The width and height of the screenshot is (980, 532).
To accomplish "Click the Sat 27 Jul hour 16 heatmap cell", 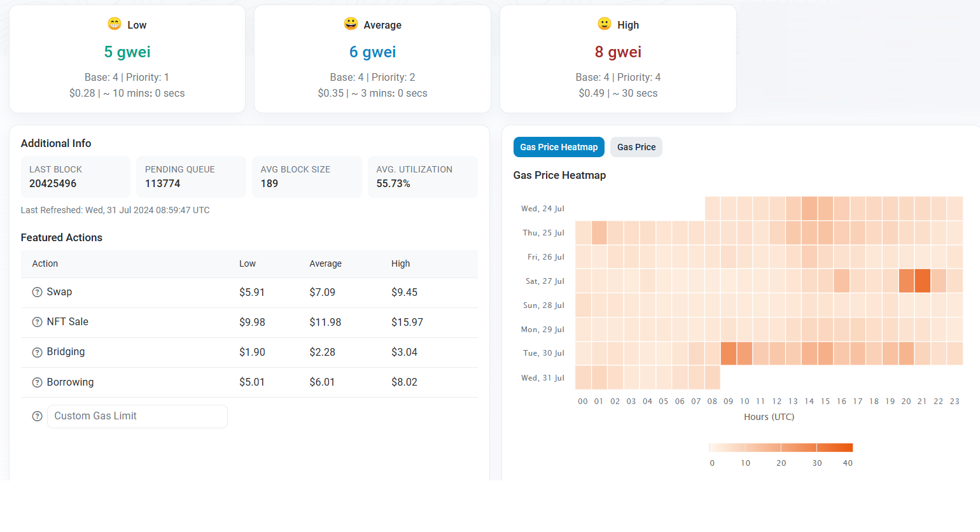I will 842,281.
